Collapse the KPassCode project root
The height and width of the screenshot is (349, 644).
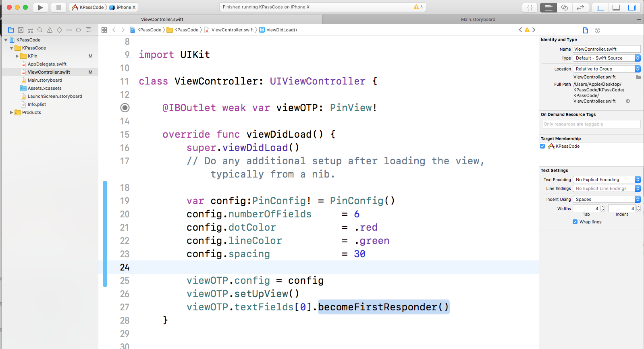pos(6,40)
